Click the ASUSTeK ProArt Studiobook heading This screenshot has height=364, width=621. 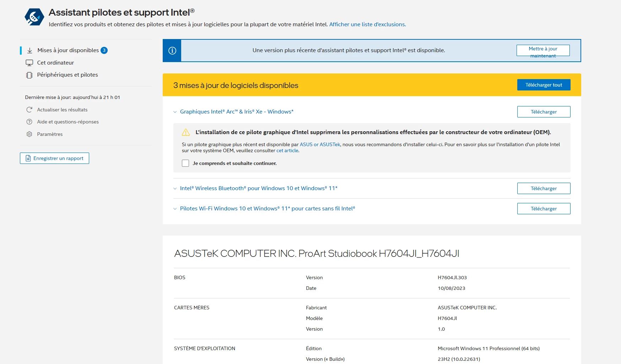point(317,254)
